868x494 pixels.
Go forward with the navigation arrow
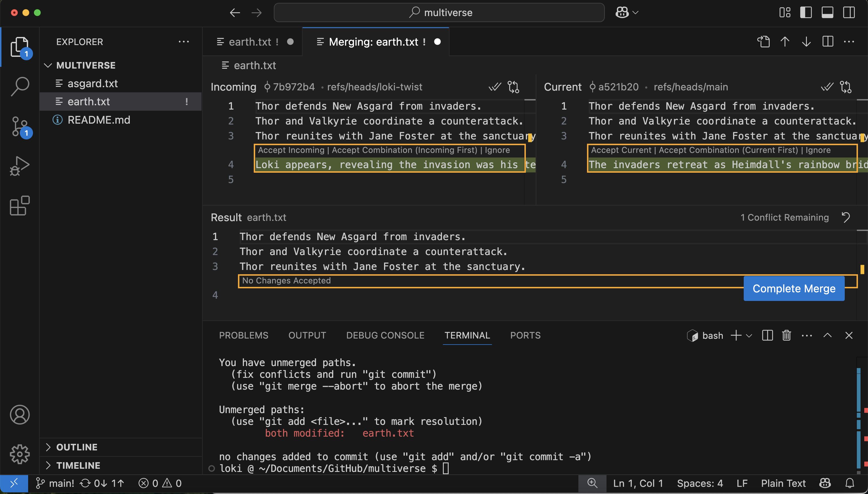tap(257, 13)
